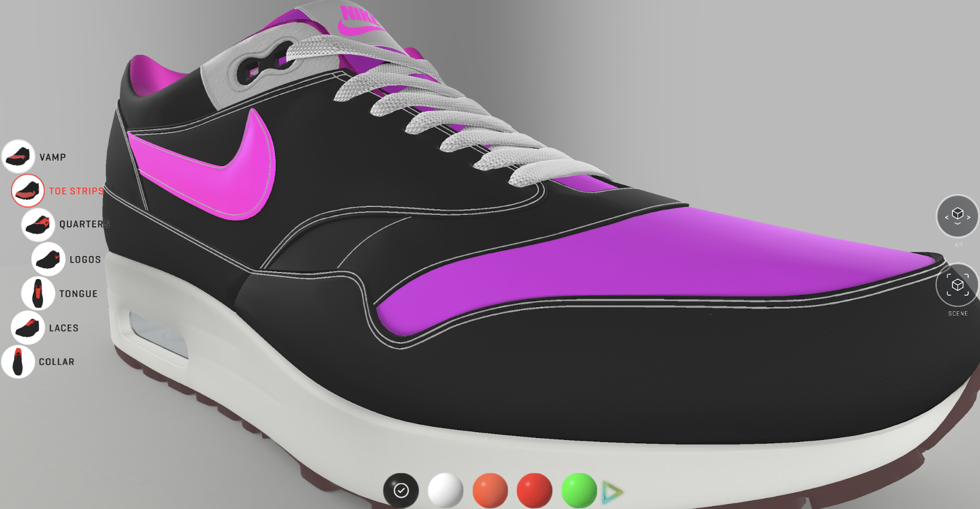Select the Vamp shoe part icon

point(18,157)
